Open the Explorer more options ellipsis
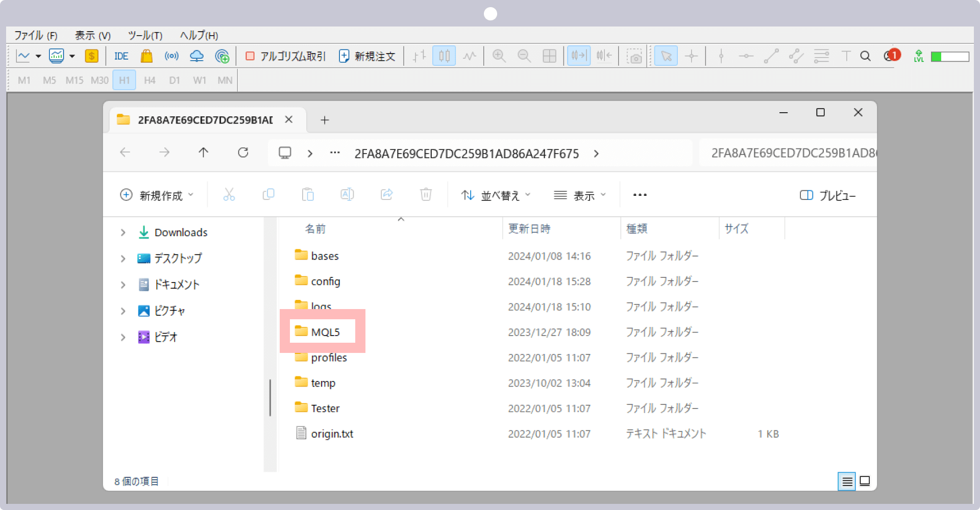Screen dimensions: 980x510 coord(640,195)
